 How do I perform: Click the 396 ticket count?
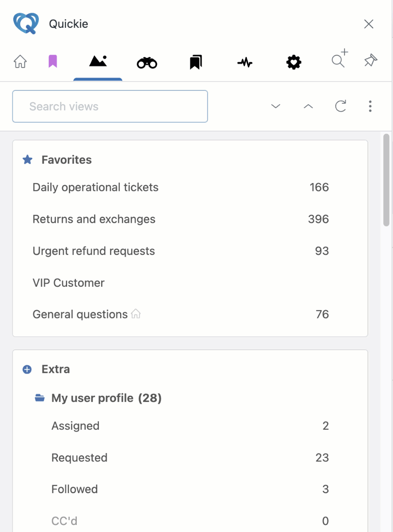tap(318, 219)
